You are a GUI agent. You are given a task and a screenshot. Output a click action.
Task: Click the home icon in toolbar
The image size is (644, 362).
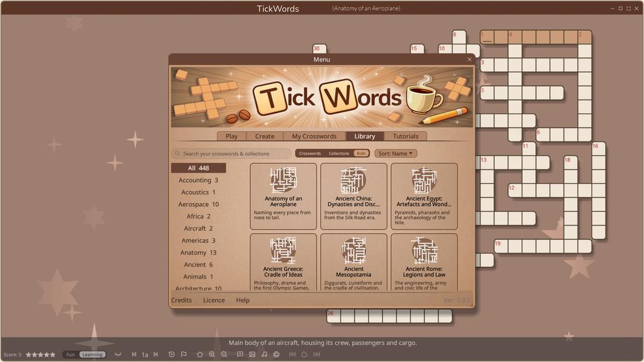(199, 354)
